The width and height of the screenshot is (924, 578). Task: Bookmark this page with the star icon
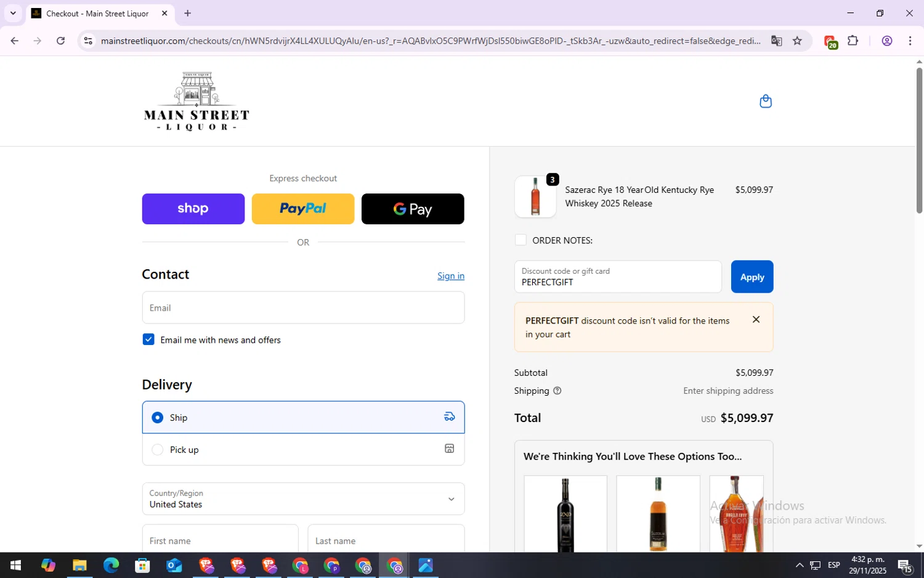point(797,41)
